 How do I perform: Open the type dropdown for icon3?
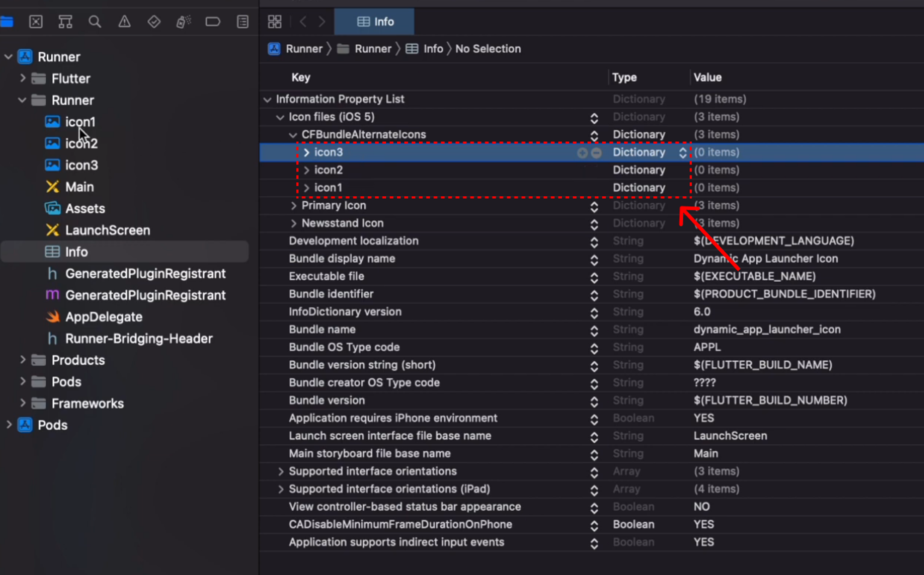coord(683,152)
